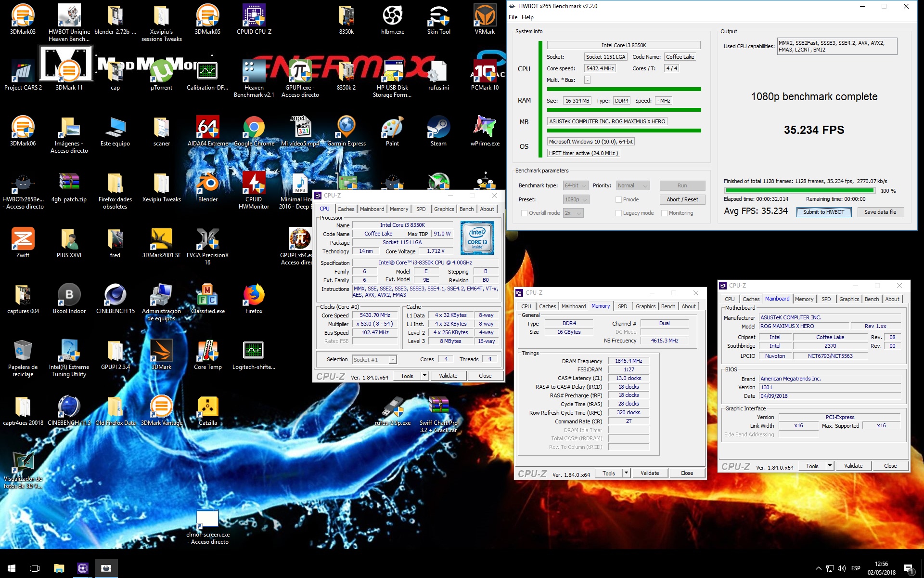
Task: Click the Used CPU capabilities text box
Action: 837,46
